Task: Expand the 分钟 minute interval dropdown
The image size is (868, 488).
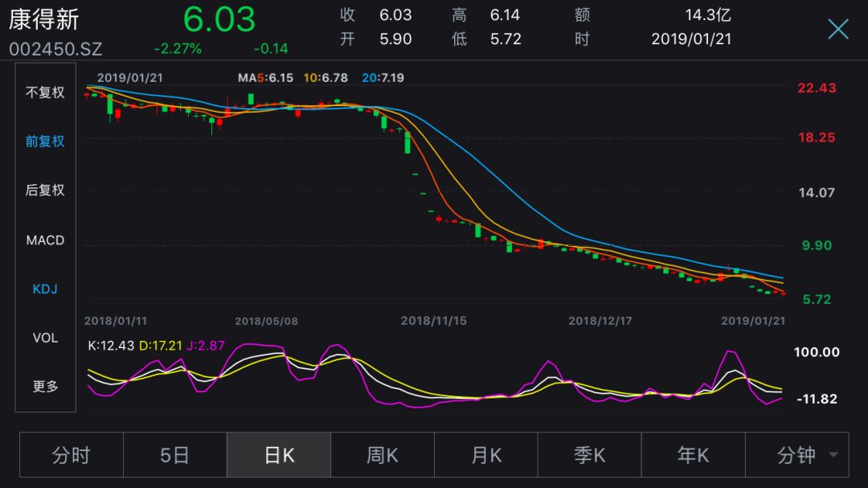Action: [x=806, y=455]
